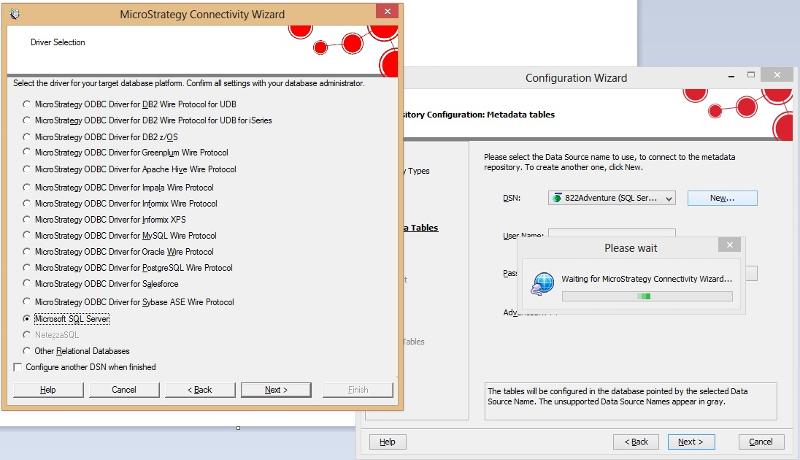Cancel the Configuration Wizard
The height and width of the screenshot is (460, 800).
(761, 442)
